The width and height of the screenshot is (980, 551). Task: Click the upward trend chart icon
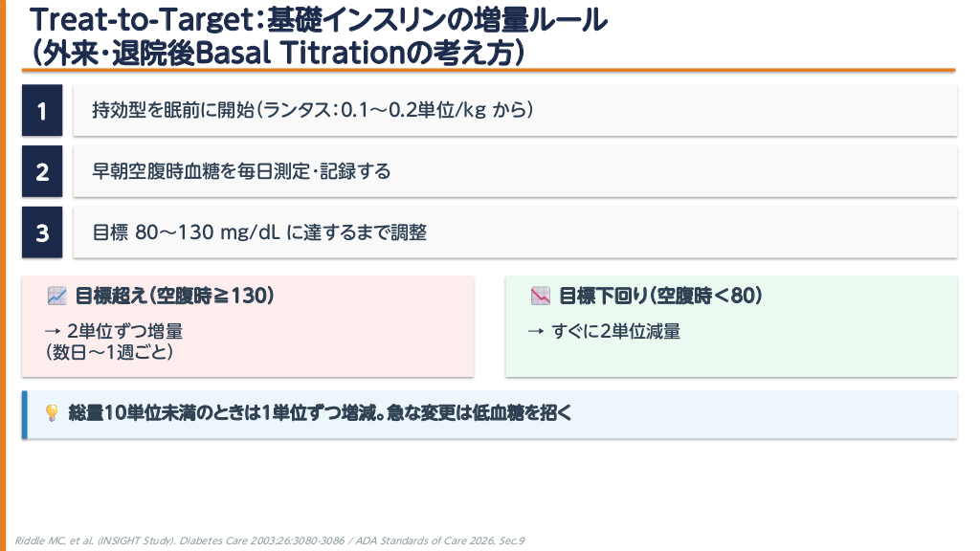(56, 297)
